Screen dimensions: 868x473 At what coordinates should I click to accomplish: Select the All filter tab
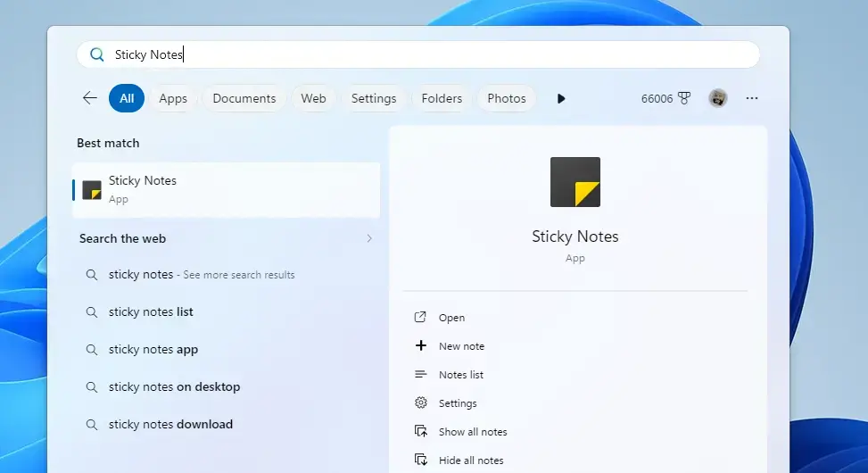coord(127,98)
